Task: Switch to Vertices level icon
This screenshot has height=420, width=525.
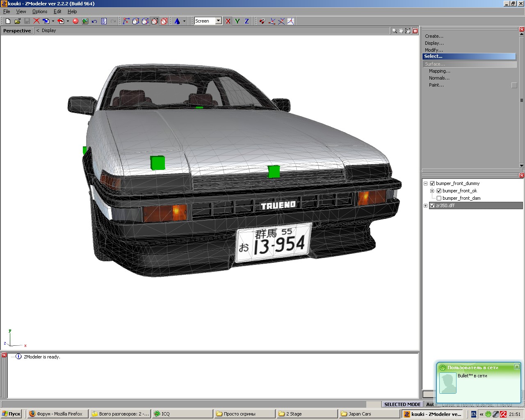Action: point(126,21)
